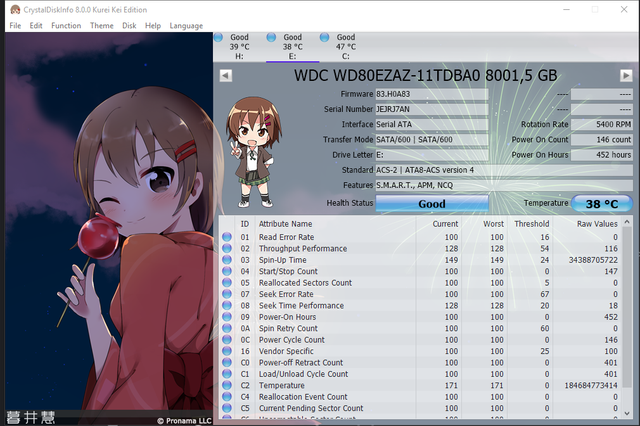640x426 pixels.
Task: Click raw value 34388705722 of Spin-Up Time
Action: 593,260
